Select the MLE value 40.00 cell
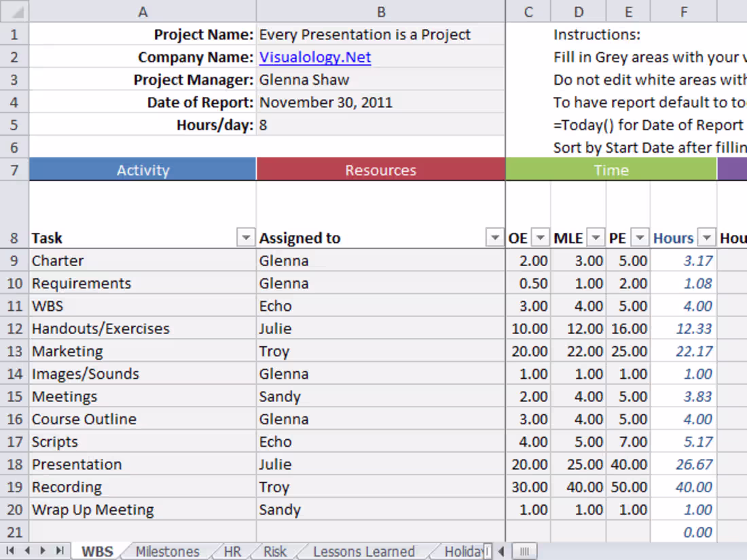Viewport: 747px width, 560px height. (x=579, y=487)
